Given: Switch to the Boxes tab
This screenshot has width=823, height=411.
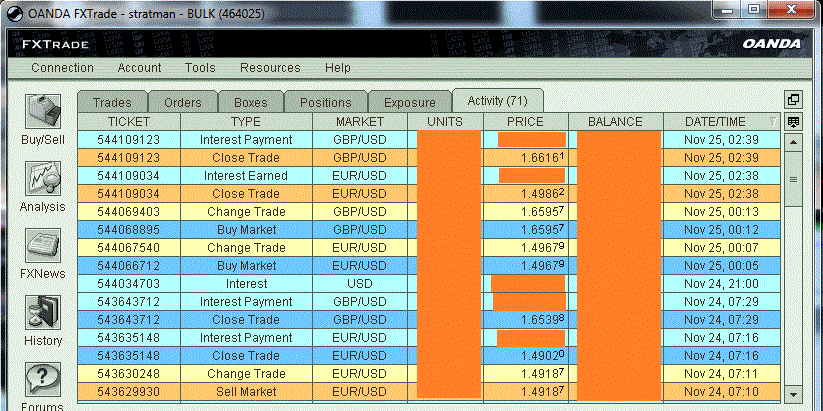Looking at the screenshot, I should [x=250, y=102].
